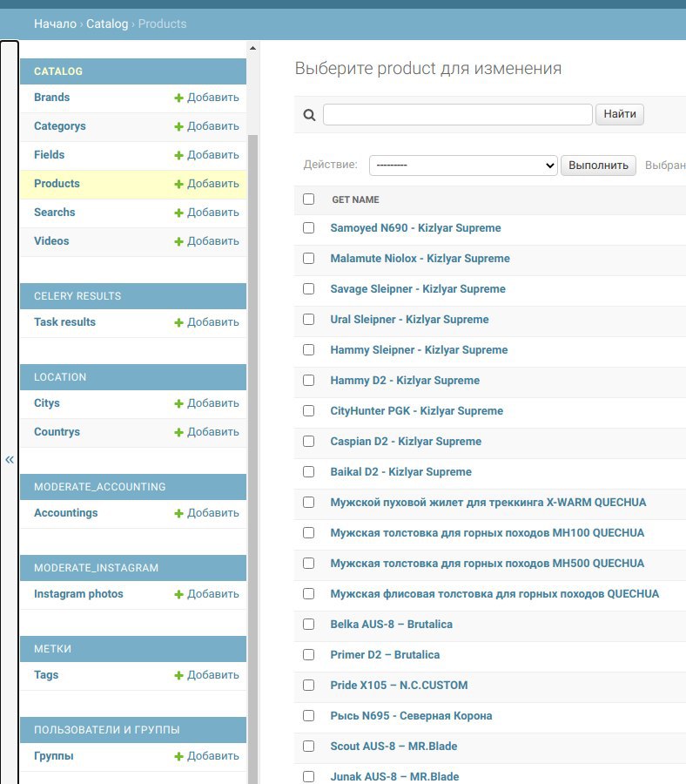Open Мужской пуховой жилет X-WARM QUECHUA
The width and height of the screenshot is (686, 784).
click(488, 503)
